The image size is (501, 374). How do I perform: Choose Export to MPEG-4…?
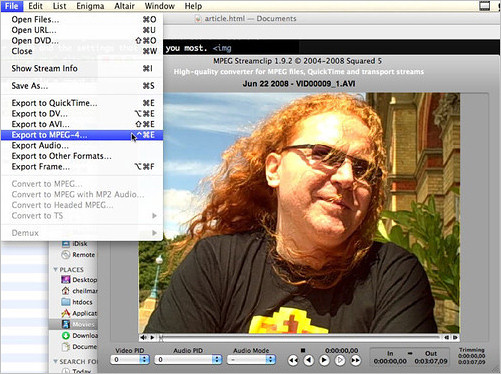pyautogui.click(x=82, y=135)
